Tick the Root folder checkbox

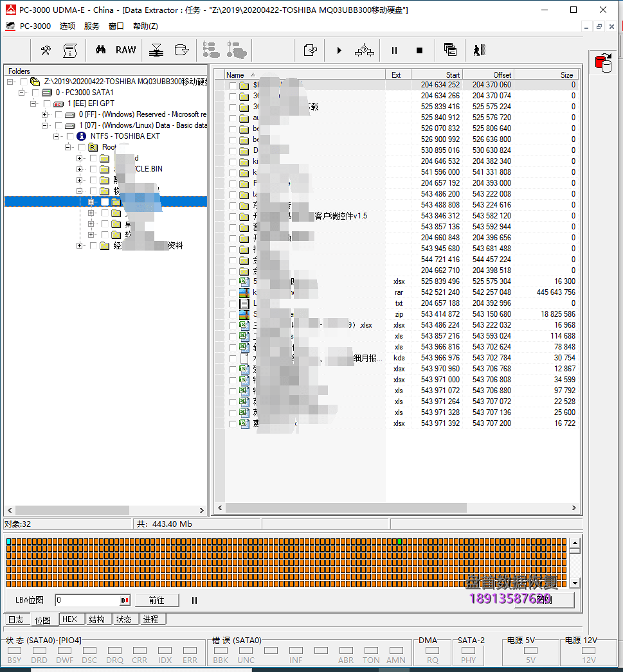tap(82, 147)
